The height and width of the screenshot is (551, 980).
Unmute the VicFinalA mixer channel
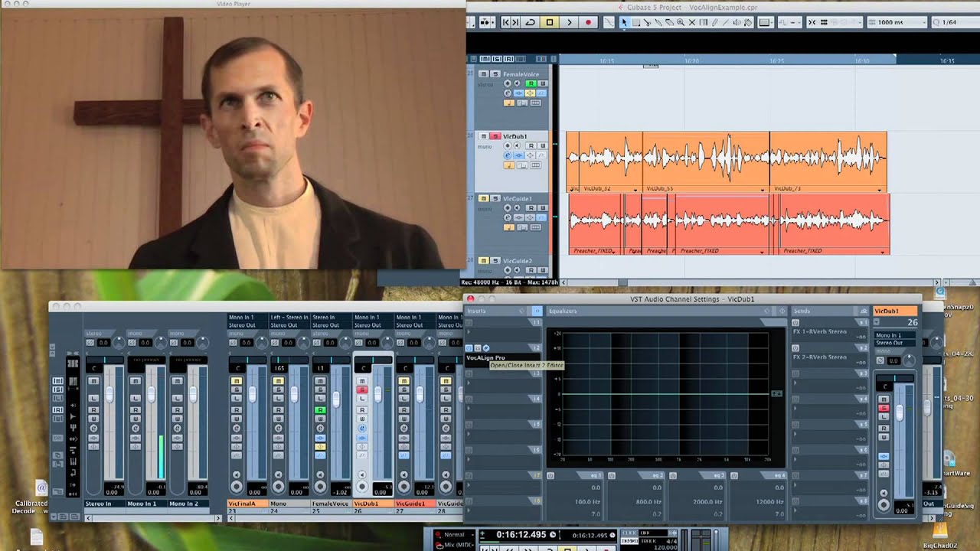(x=237, y=380)
